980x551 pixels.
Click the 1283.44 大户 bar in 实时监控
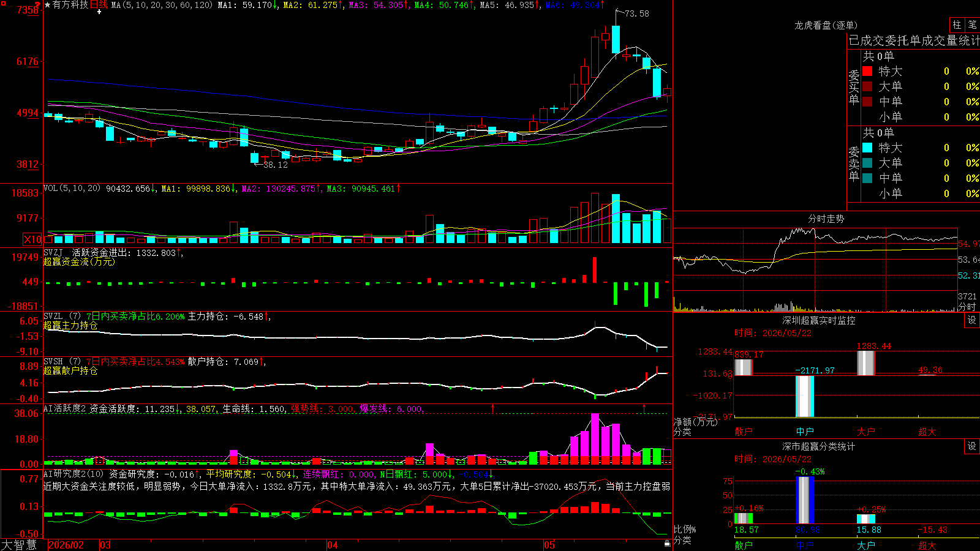(x=866, y=363)
